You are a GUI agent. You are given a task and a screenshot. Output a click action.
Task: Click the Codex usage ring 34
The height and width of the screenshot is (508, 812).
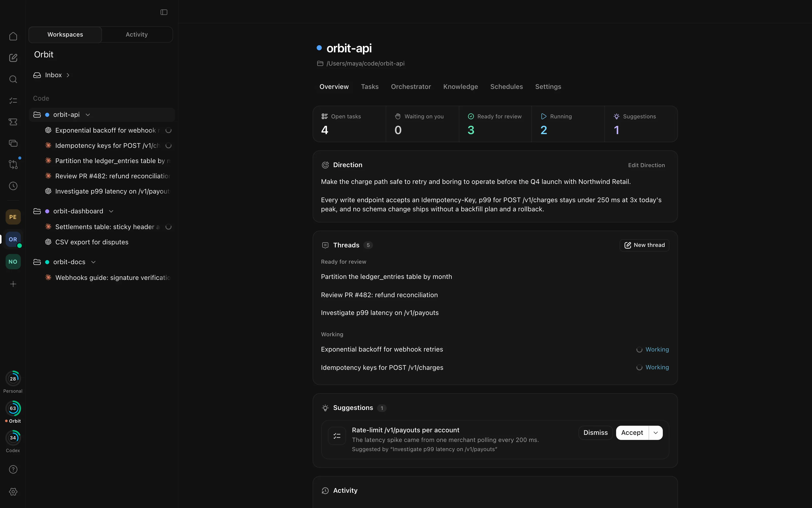click(x=13, y=438)
